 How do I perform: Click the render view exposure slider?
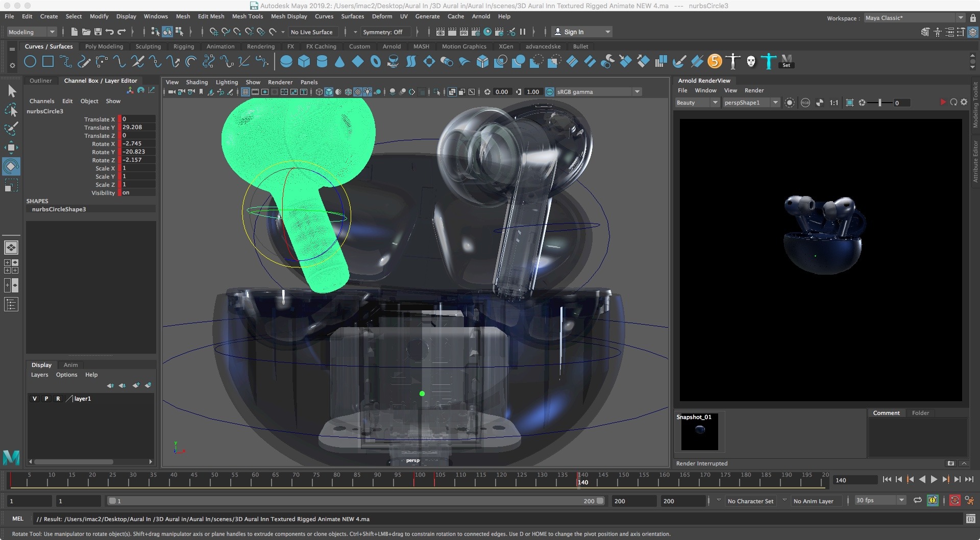click(880, 103)
